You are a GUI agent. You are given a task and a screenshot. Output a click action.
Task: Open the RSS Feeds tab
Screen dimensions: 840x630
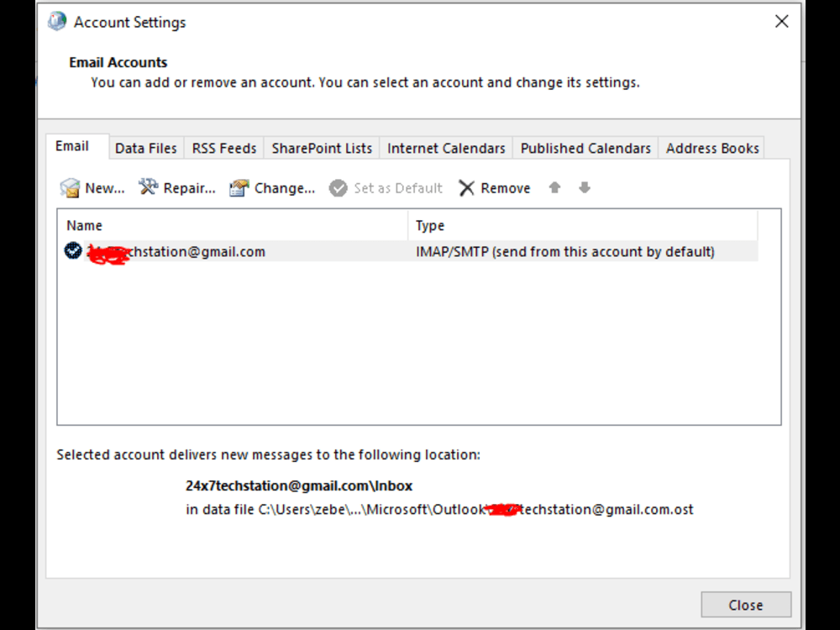point(223,148)
